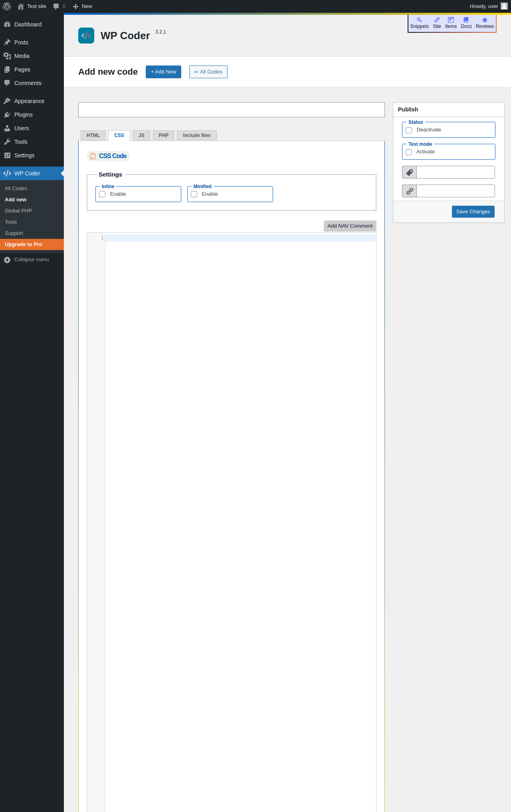
Task: Click the plus New icon in admin bar
Action: [x=75, y=6]
